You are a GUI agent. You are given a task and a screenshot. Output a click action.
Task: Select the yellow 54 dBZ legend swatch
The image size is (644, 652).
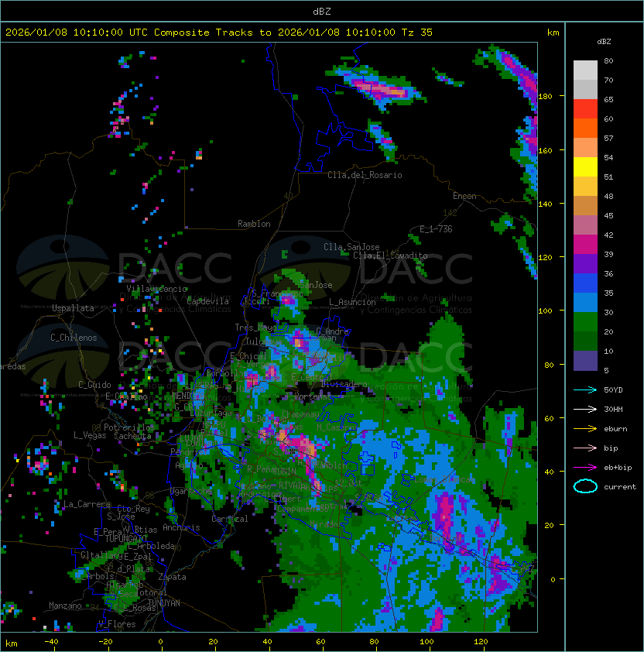click(585, 166)
